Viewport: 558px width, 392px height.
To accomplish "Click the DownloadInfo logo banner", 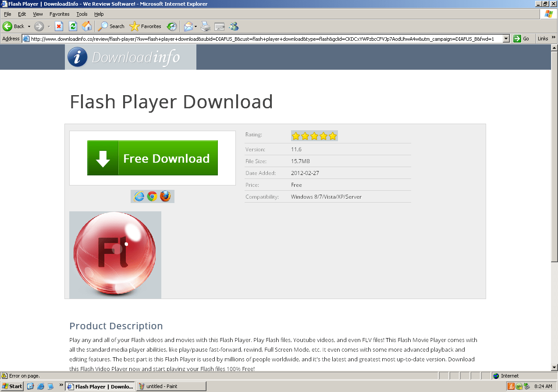I will (x=131, y=57).
